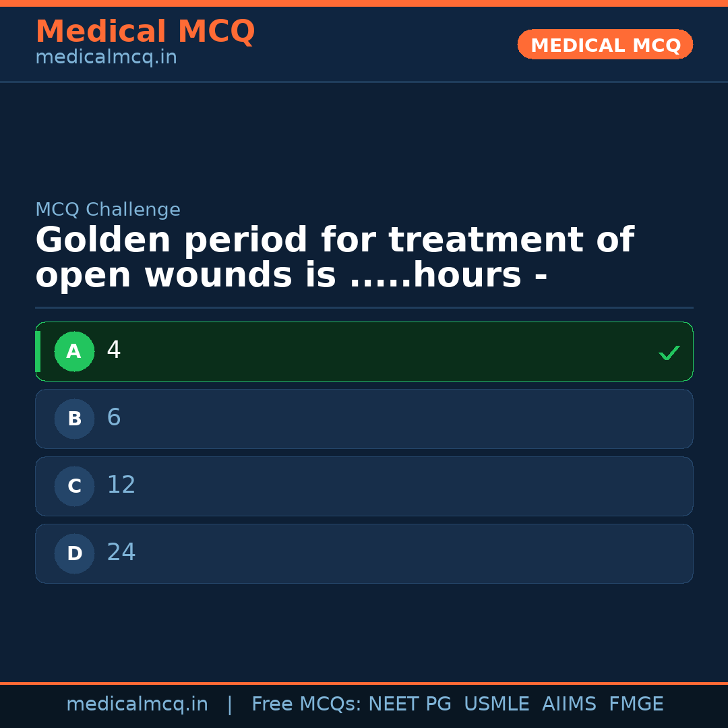
Task: Click the Medical MCQ logo text
Action: click(145, 32)
